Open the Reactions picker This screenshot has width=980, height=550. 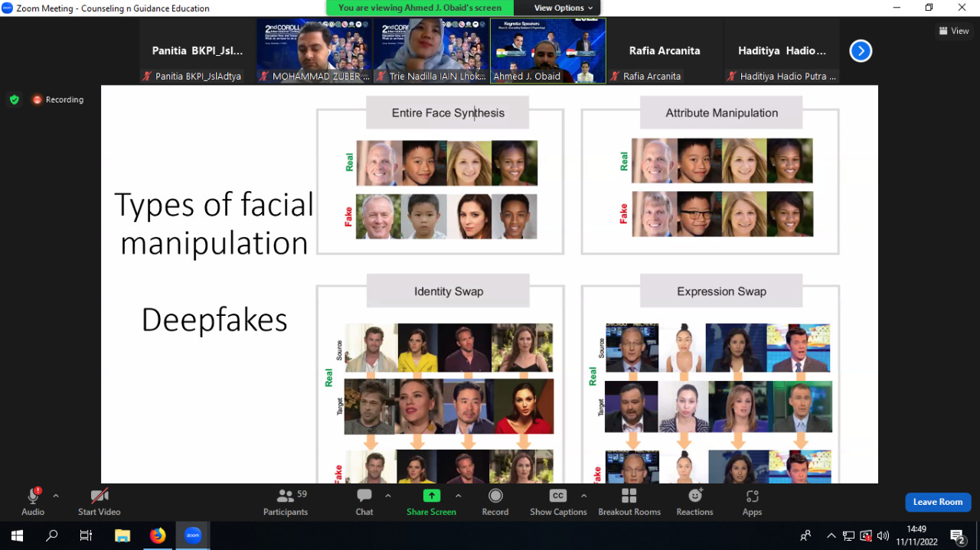(x=694, y=502)
